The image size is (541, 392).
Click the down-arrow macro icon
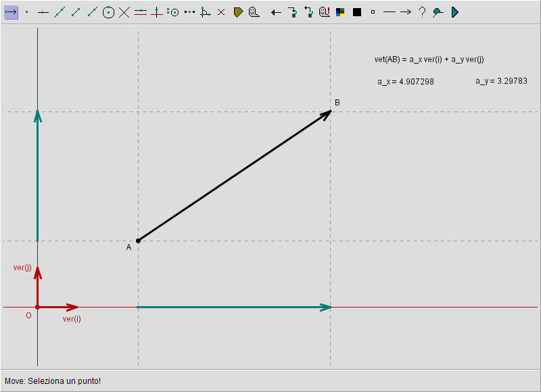pos(293,12)
